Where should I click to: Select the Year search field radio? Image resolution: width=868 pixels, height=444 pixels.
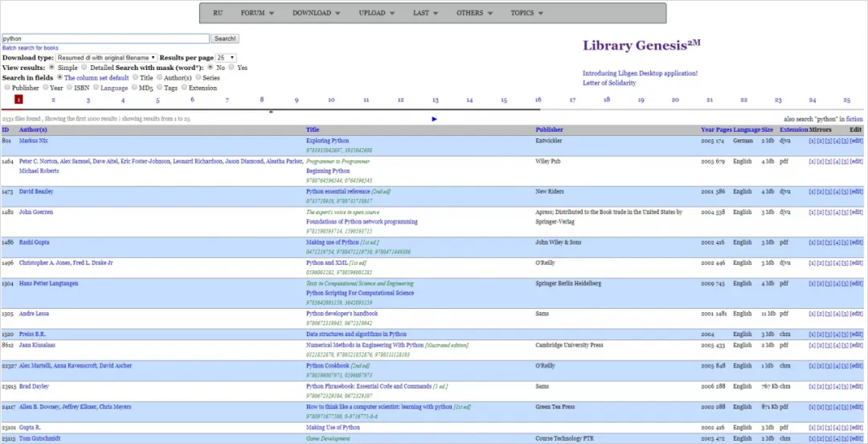pos(45,88)
